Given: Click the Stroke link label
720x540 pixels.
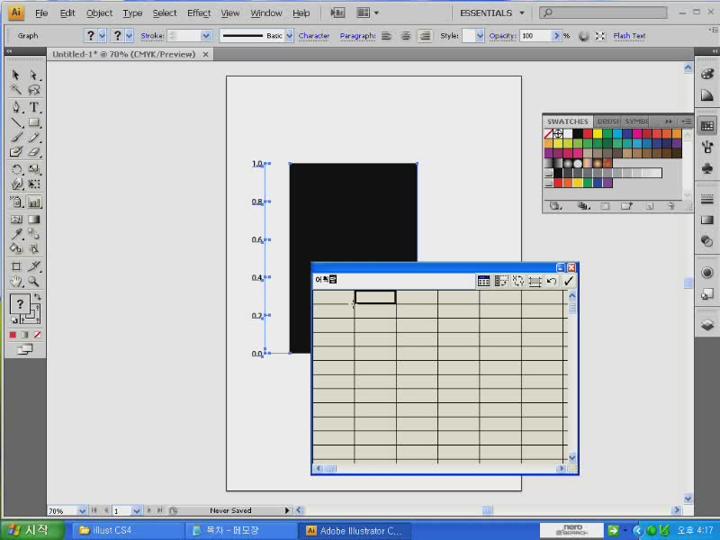Looking at the screenshot, I should pos(152,36).
